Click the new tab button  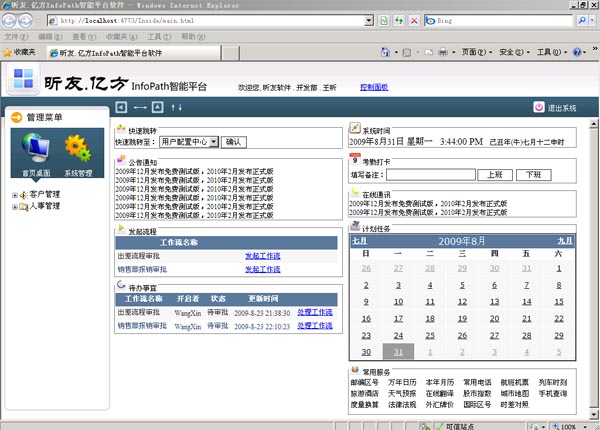pyautogui.click(x=230, y=53)
